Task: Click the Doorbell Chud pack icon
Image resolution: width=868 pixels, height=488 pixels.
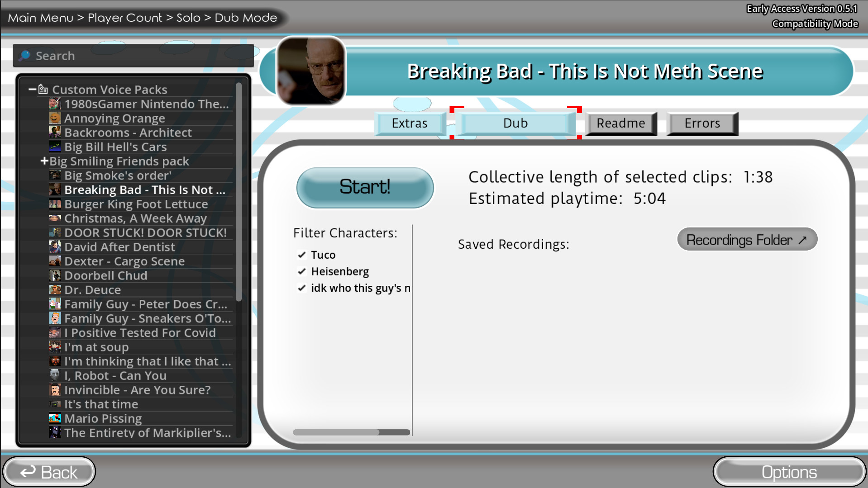Action: tap(55, 275)
